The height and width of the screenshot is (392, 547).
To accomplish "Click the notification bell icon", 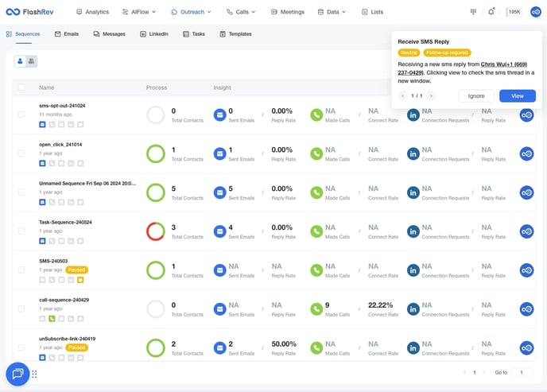I will click(x=491, y=12).
